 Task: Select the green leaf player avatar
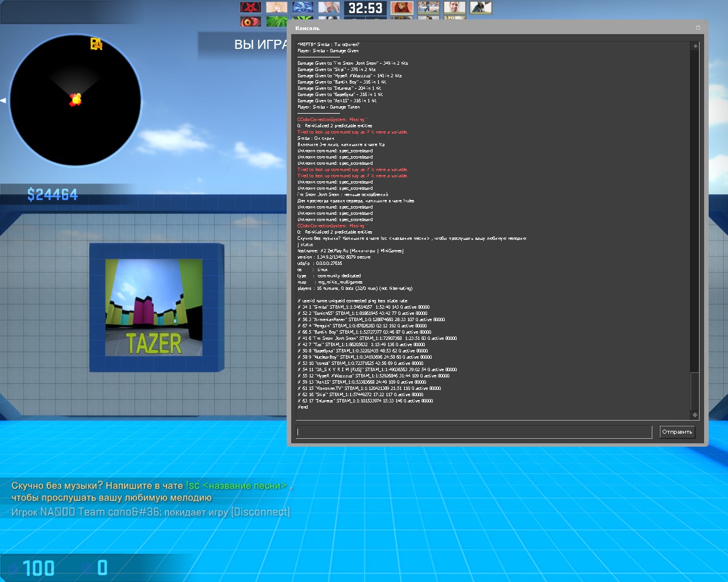click(x=276, y=22)
